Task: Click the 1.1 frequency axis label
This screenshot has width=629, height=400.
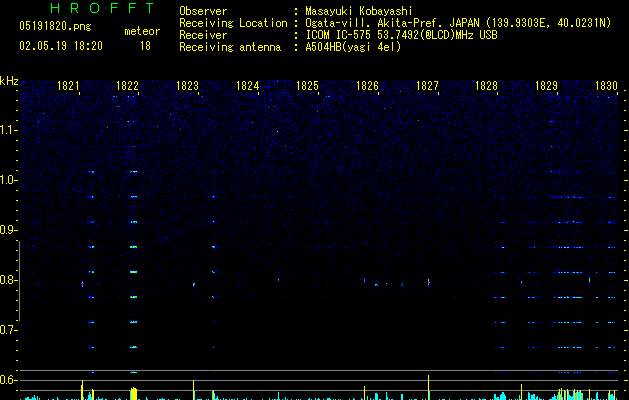Action: [x=8, y=130]
